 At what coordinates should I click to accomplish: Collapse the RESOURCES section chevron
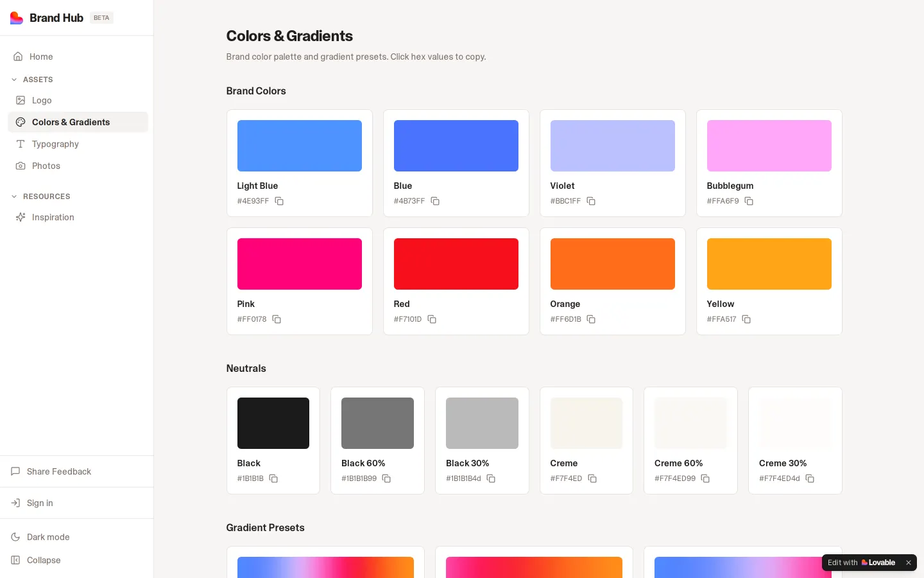point(14,197)
